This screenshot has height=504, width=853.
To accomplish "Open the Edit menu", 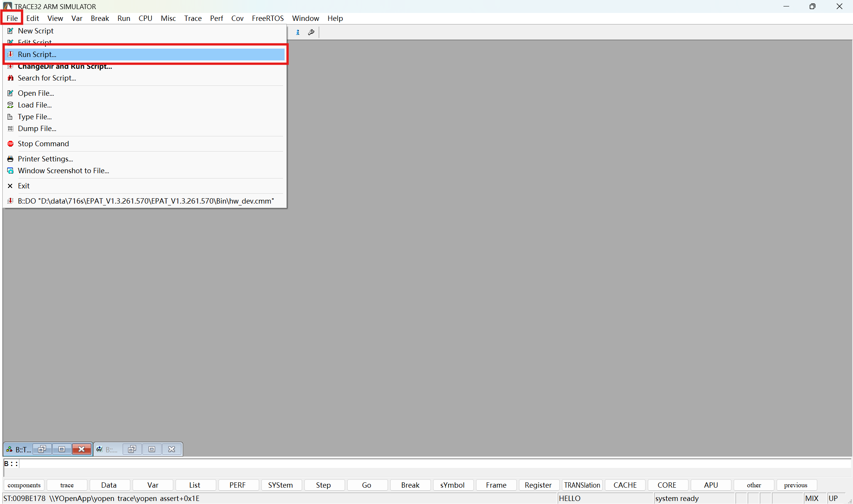I will pyautogui.click(x=33, y=18).
